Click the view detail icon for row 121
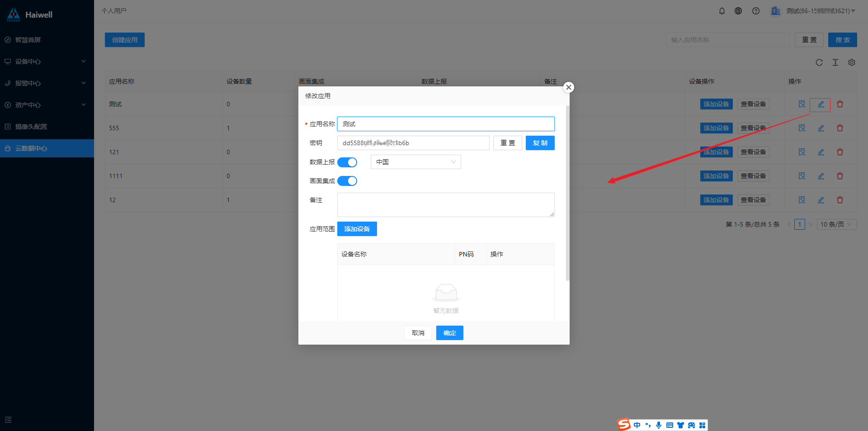Viewport: 868px width, 431px height. [x=802, y=152]
